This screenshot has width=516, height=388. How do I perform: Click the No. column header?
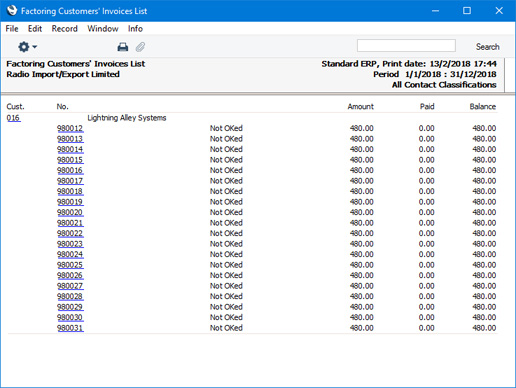(62, 107)
